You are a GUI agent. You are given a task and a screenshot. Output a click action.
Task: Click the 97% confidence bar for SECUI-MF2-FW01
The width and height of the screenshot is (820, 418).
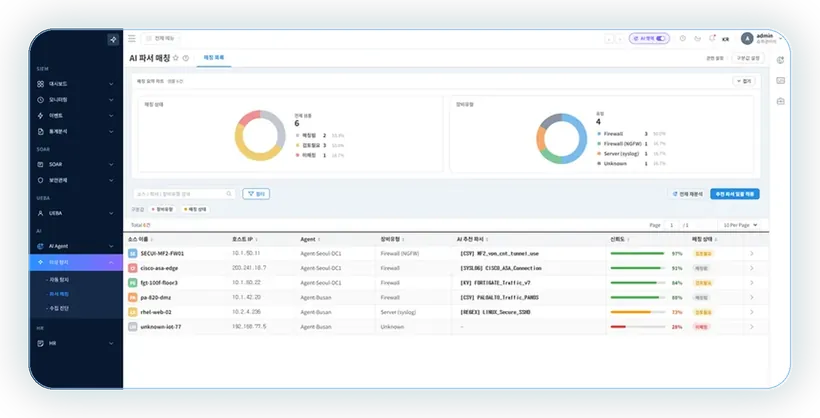point(637,253)
